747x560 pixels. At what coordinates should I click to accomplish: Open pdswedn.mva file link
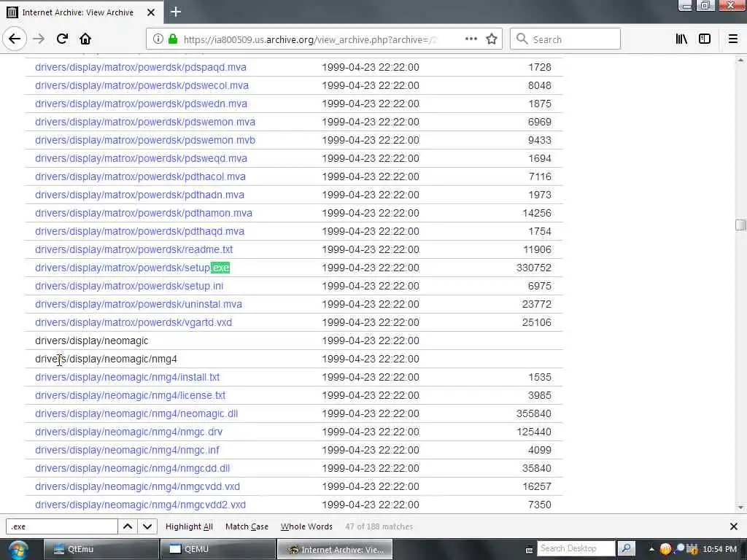click(141, 104)
